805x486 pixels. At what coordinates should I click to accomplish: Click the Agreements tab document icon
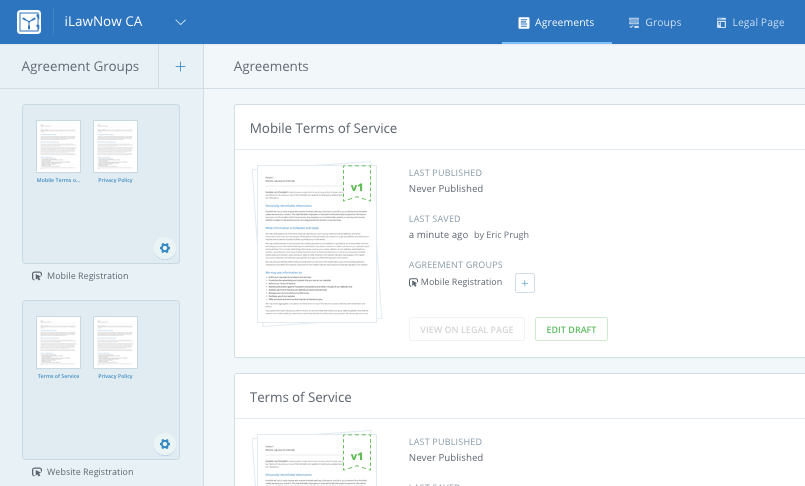pos(524,23)
